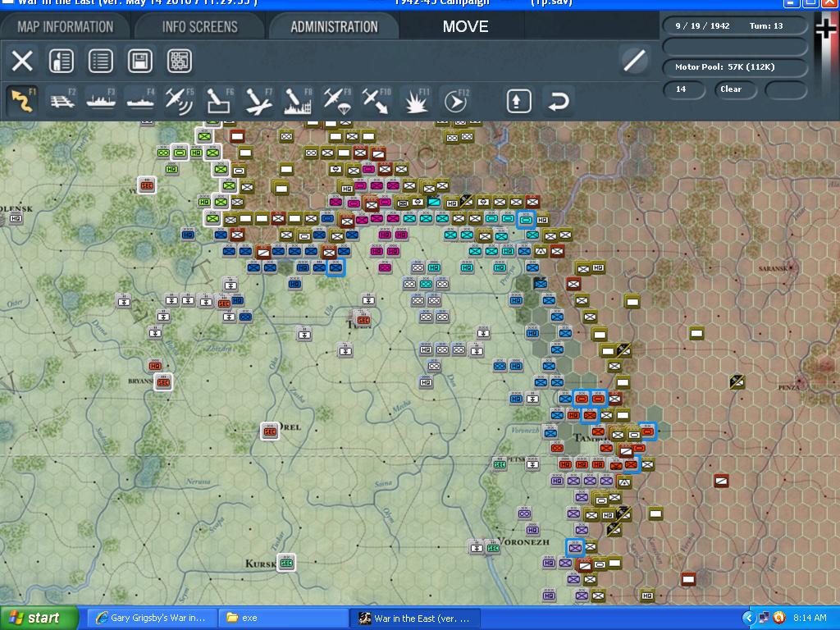Click the 9/19/1942 Turn 13 display button

point(734,25)
